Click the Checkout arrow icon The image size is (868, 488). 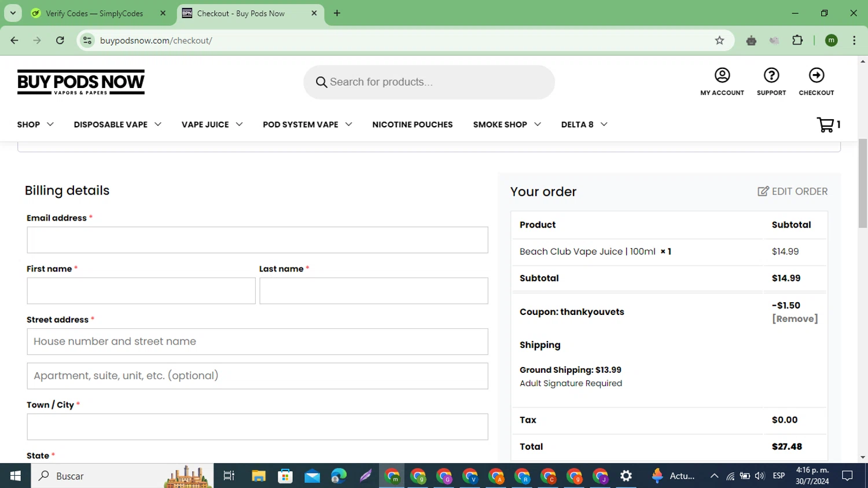816,75
